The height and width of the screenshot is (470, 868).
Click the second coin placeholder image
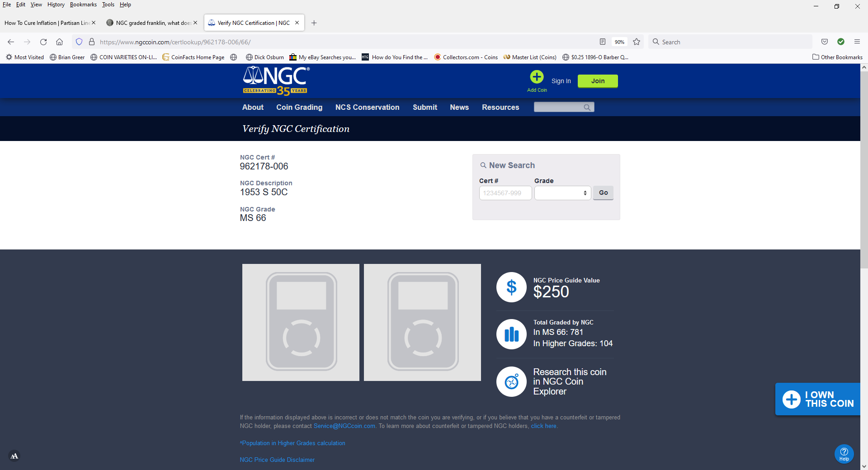(422, 322)
